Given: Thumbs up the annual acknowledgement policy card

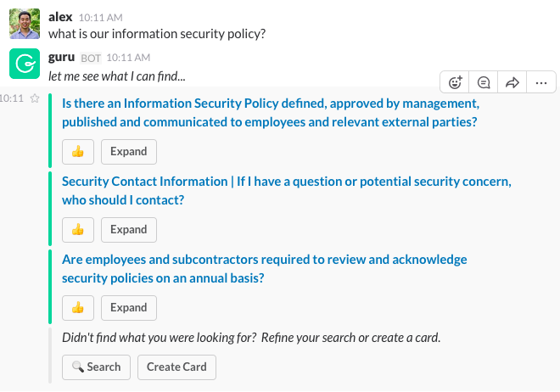Looking at the screenshot, I should pos(78,308).
